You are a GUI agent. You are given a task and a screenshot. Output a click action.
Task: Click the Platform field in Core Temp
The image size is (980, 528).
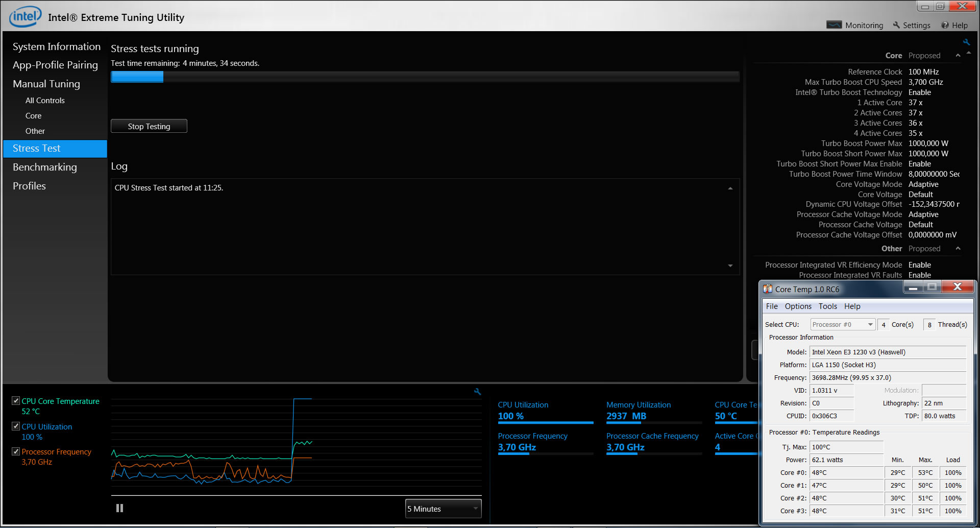pyautogui.click(x=888, y=365)
